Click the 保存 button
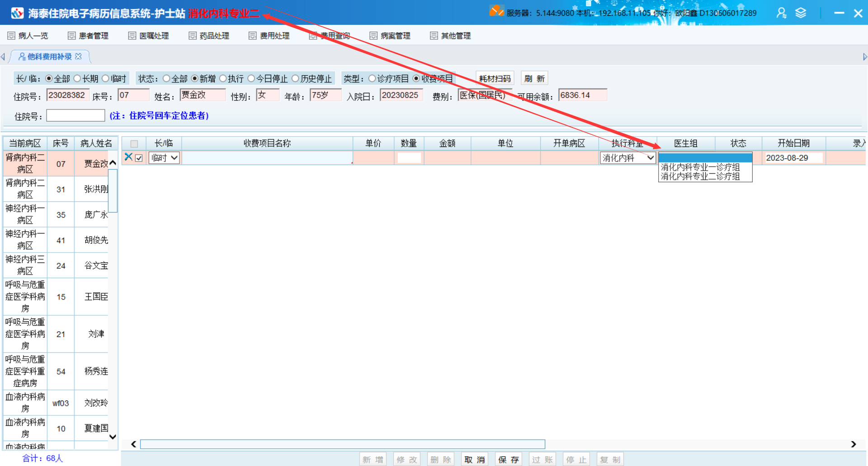 (x=509, y=460)
